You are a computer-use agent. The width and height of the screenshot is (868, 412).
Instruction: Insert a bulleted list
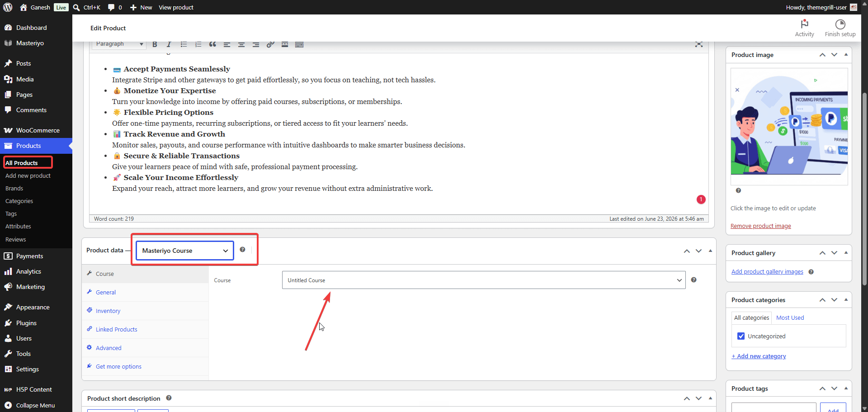[x=184, y=44]
